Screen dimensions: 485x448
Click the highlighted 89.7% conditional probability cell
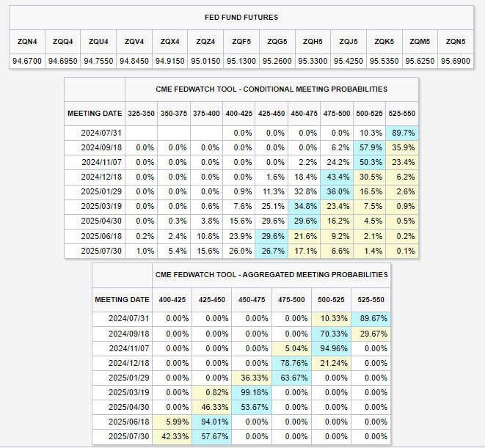403,133
